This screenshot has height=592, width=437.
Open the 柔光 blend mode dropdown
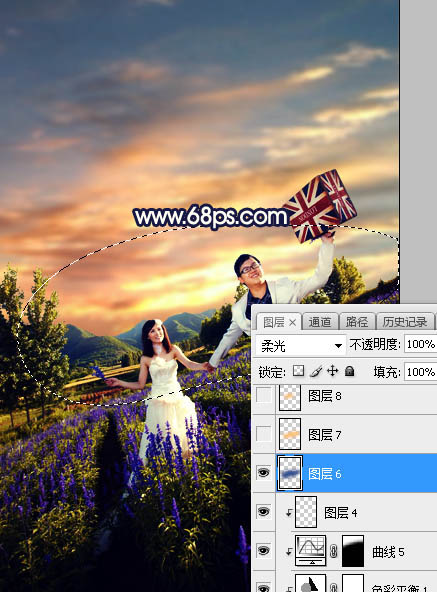[x=301, y=345]
